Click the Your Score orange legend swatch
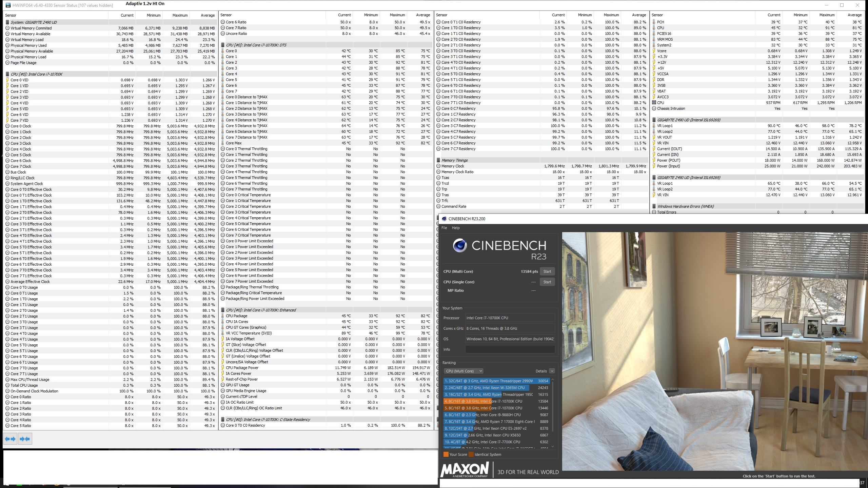Image resolution: width=868 pixels, height=488 pixels. pos(446,454)
